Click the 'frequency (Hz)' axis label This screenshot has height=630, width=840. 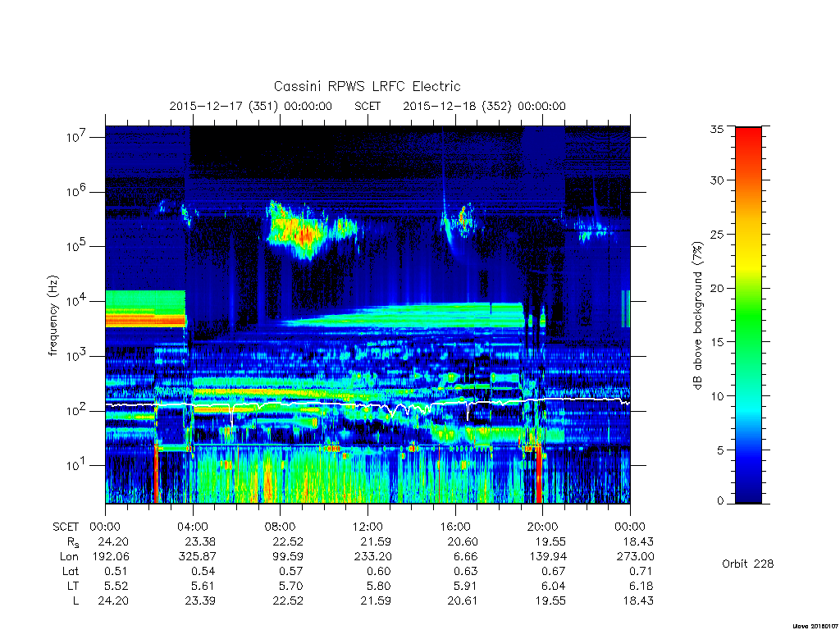tap(52, 315)
